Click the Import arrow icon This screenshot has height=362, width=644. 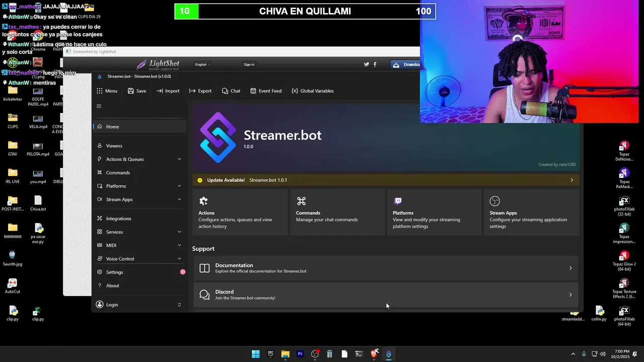point(159,91)
